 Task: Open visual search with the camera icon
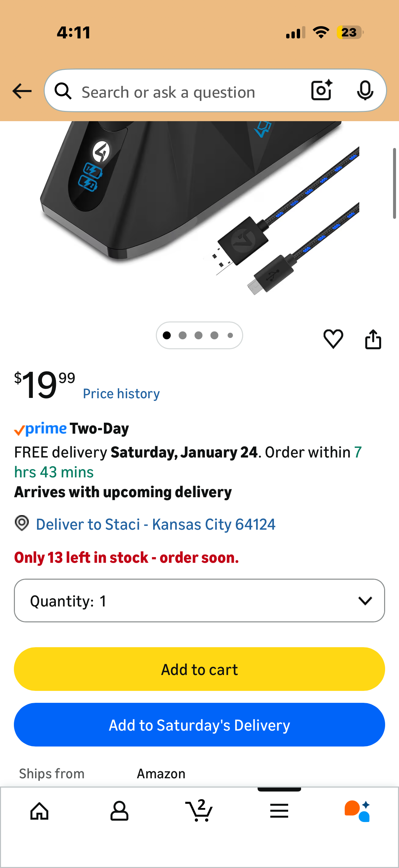[x=321, y=90]
